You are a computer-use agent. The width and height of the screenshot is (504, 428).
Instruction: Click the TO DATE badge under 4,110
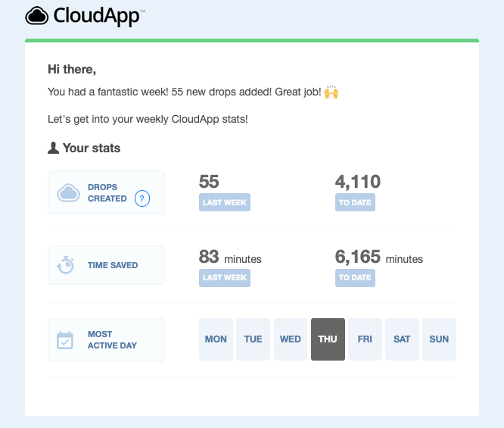click(x=355, y=202)
